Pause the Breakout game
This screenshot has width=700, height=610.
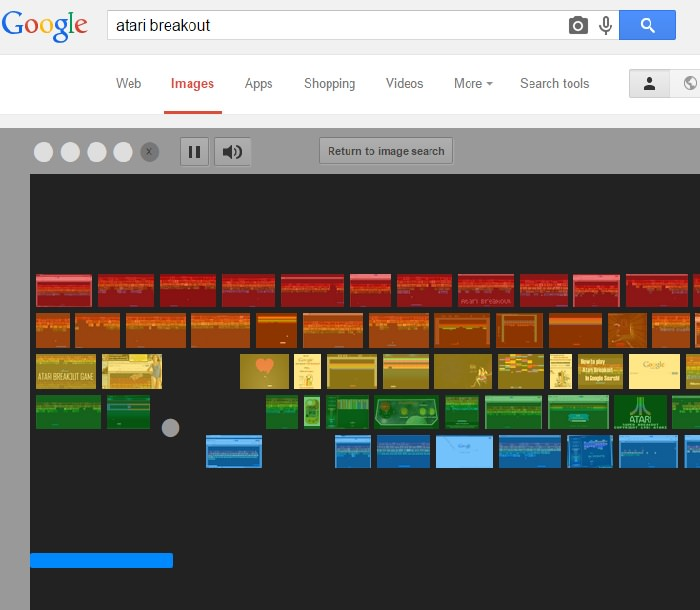[195, 152]
